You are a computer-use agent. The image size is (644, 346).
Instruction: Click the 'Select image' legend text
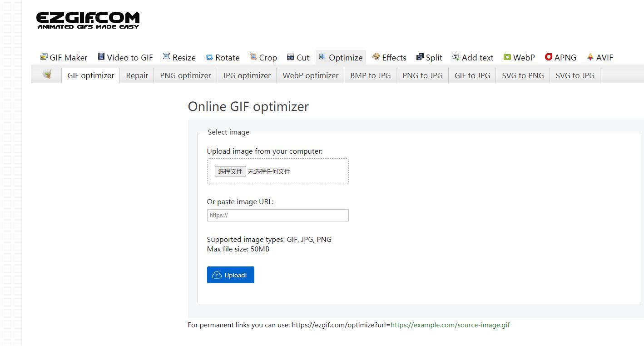(228, 132)
